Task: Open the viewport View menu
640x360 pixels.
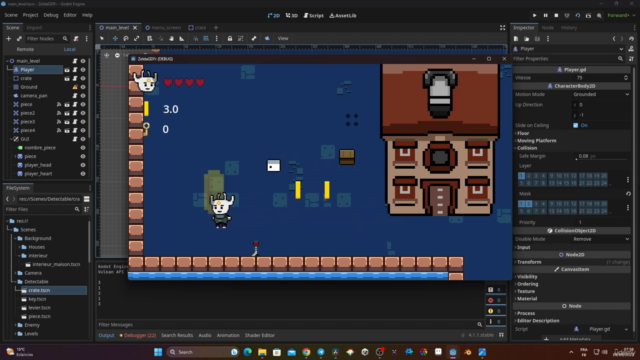Action: pos(283,38)
